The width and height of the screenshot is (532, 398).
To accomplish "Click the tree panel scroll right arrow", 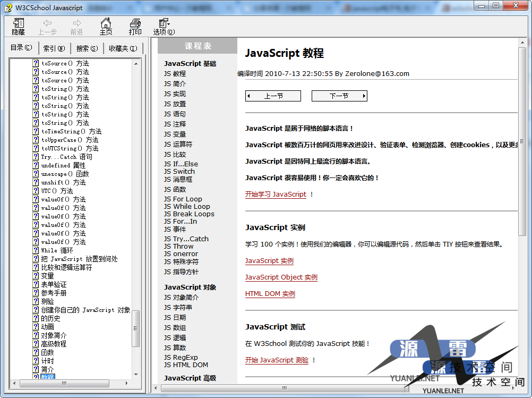I will [x=127, y=383].
